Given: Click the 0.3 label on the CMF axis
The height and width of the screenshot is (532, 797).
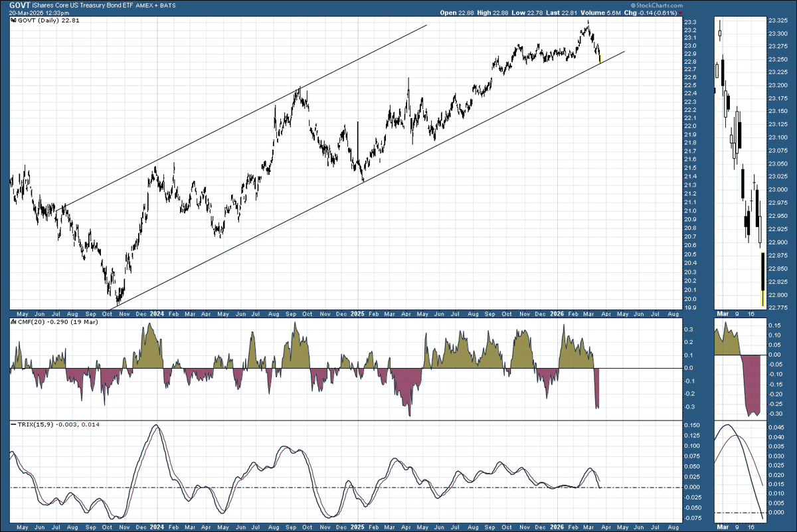Looking at the screenshot, I should coord(689,329).
